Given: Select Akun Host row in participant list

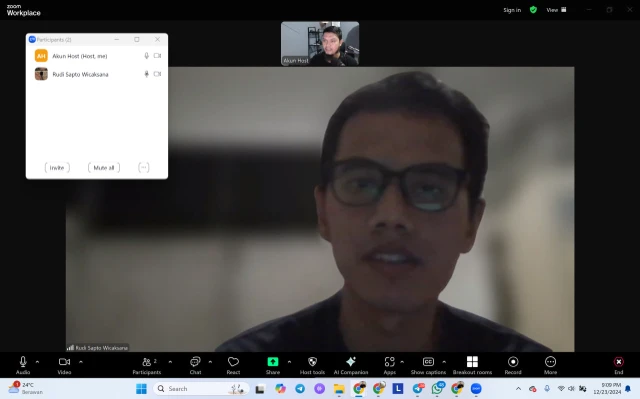Looking at the screenshot, I should pos(97,56).
